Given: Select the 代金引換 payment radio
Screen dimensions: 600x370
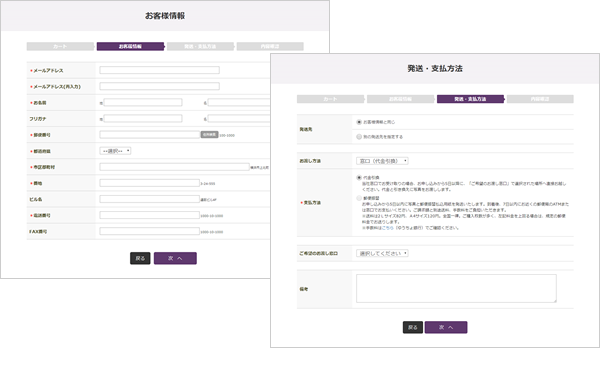Looking at the screenshot, I should (359, 178).
